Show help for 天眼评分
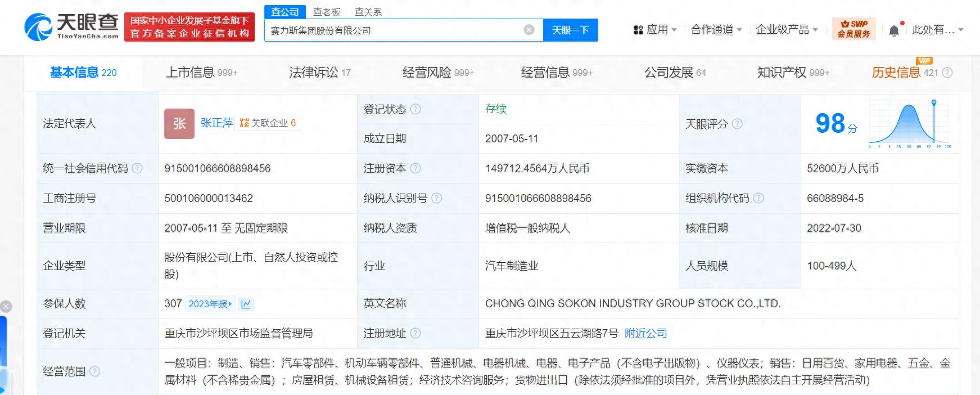The image size is (980, 395). coord(737,124)
